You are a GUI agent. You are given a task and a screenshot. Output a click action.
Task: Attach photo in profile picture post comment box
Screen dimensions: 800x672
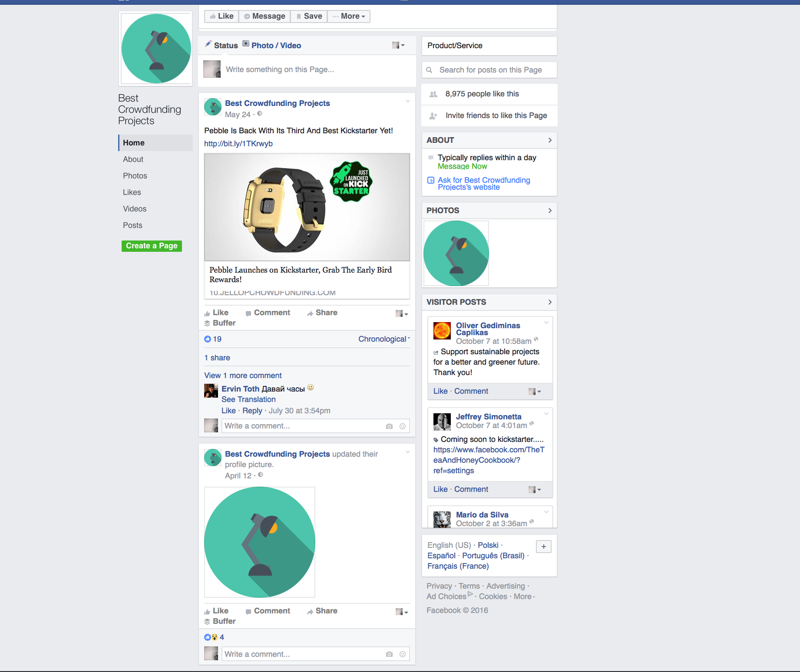[x=389, y=654]
